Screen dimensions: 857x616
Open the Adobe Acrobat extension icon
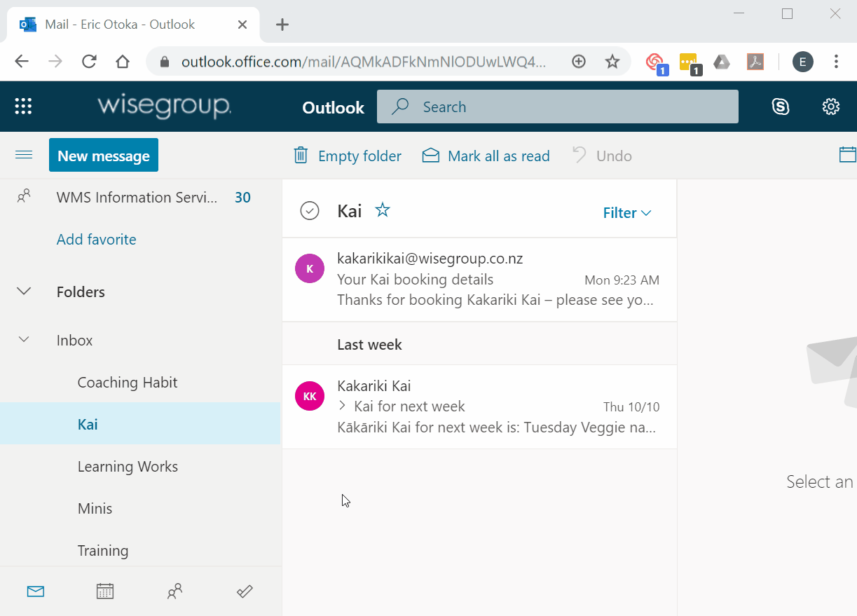[x=755, y=62]
